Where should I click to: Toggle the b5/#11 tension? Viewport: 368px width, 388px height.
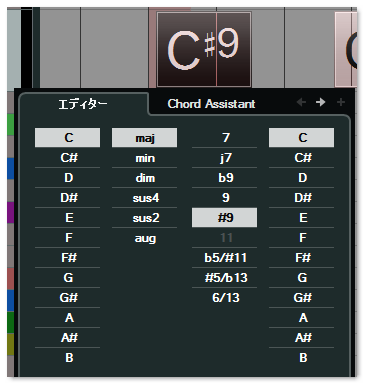click(224, 258)
